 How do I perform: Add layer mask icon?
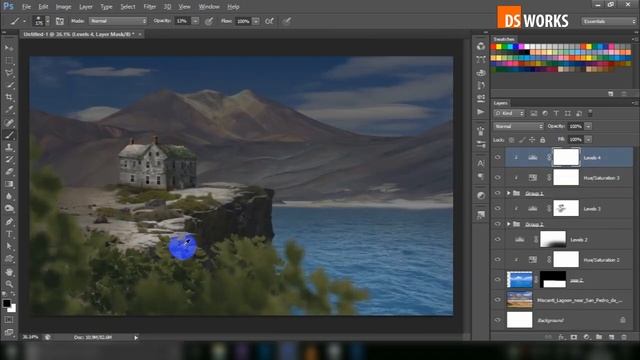pos(574,337)
